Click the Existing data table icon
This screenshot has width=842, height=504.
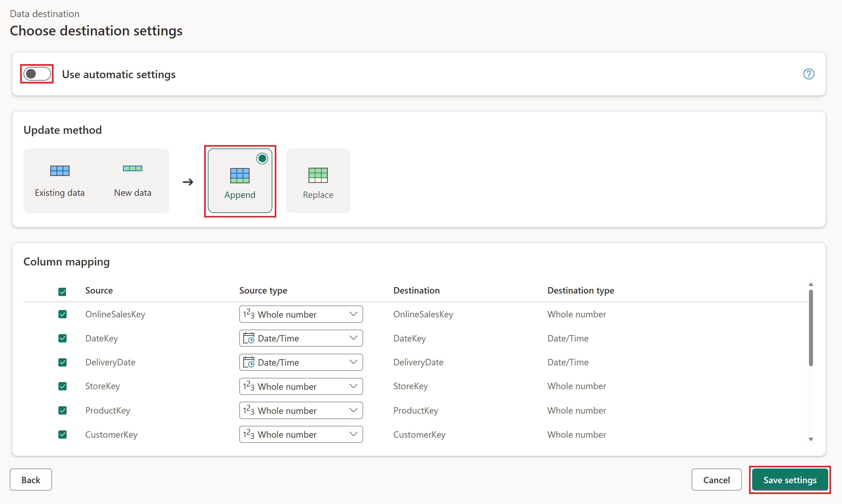60,171
